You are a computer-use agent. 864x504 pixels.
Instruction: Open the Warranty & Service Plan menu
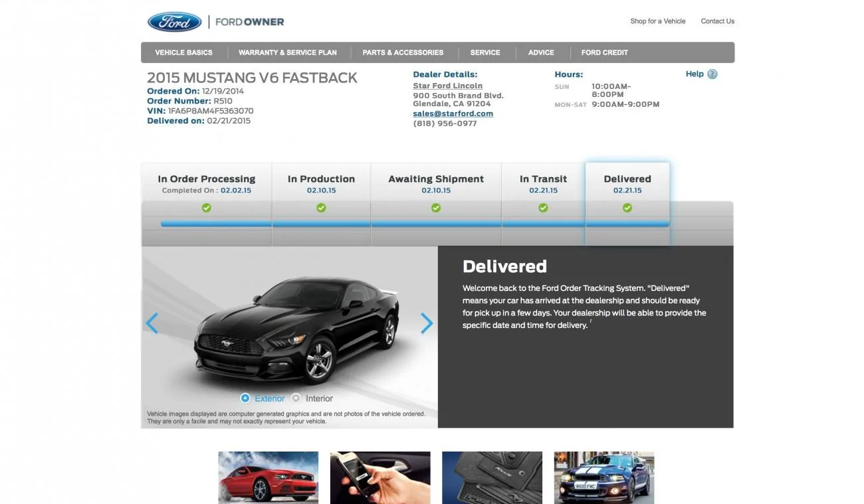click(288, 52)
